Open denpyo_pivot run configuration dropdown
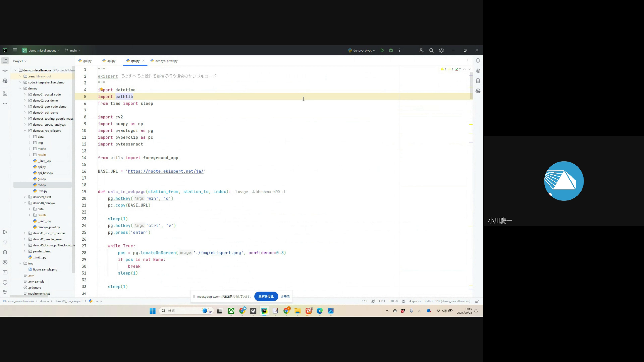 (362, 50)
